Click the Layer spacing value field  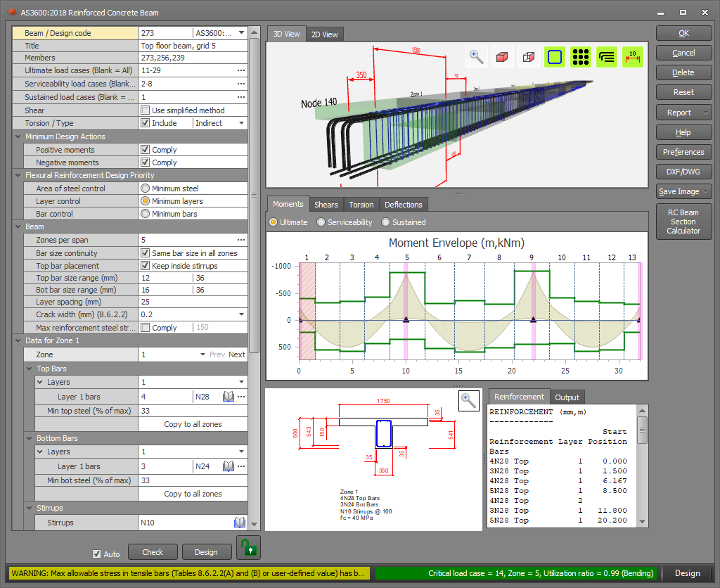click(x=193, y=302)
